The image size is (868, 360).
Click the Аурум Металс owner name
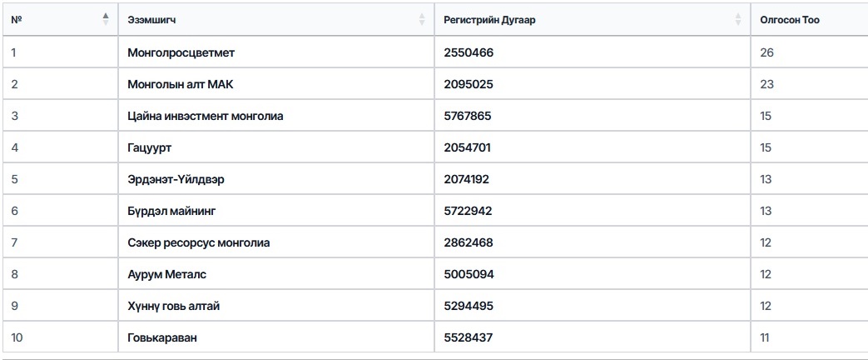pos(167,274)
